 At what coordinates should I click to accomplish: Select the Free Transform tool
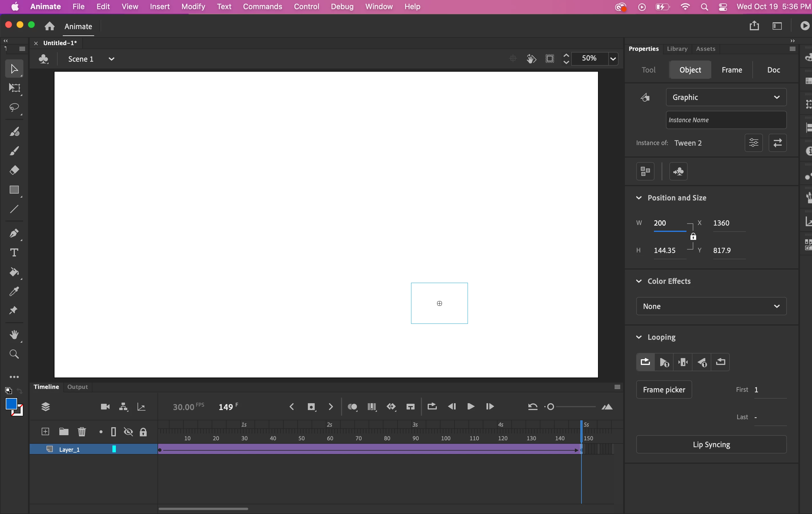(14, 88)
